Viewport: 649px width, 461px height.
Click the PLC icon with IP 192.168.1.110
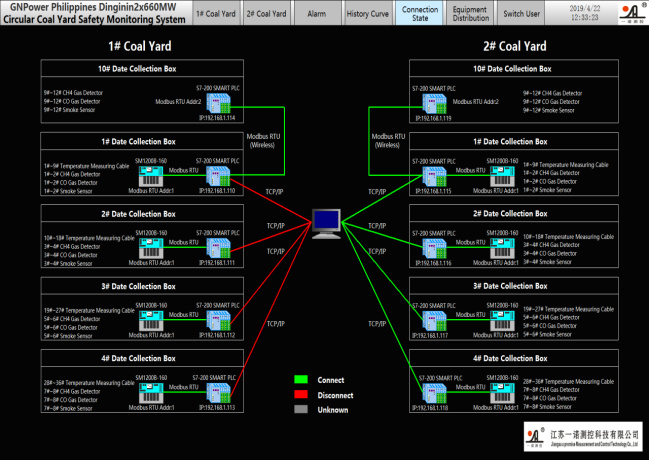[x=218, y=176]
